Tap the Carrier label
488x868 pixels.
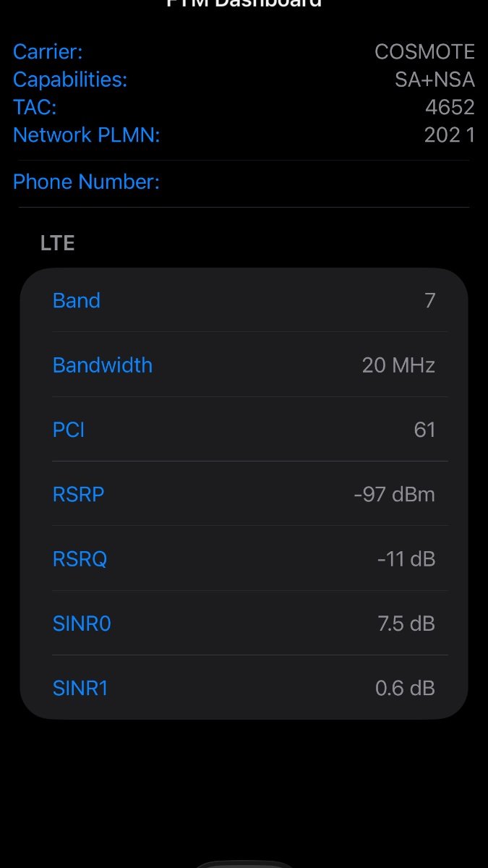coord(48,52)
